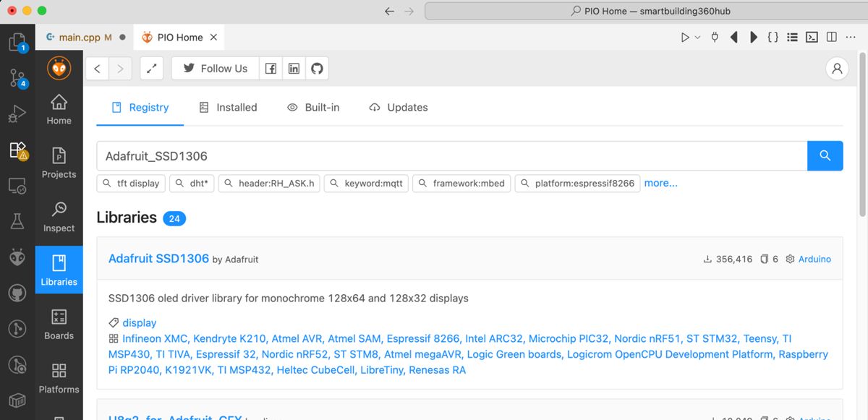Click the PlatformIO plug icon in editor toolbar

click(715, 37)
